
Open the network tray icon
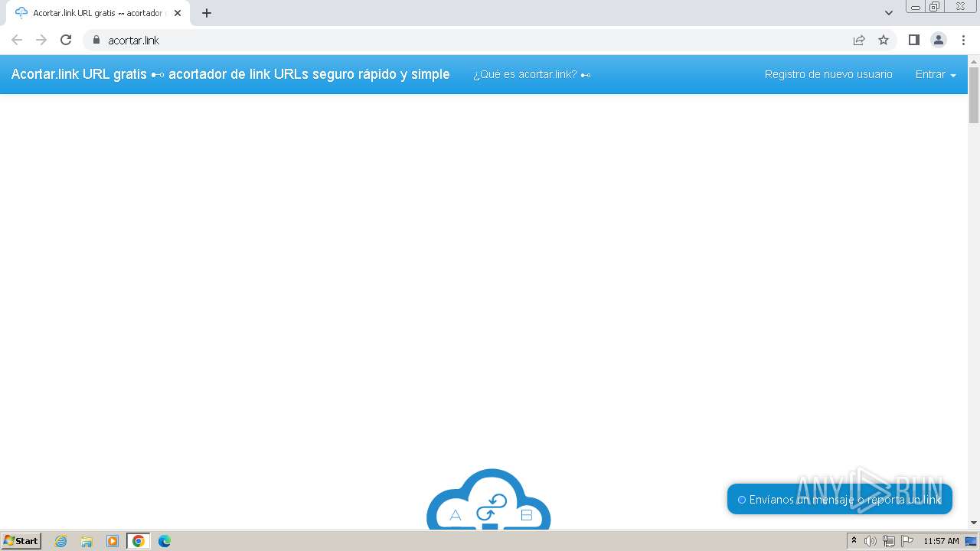click(x=889, y=541)
